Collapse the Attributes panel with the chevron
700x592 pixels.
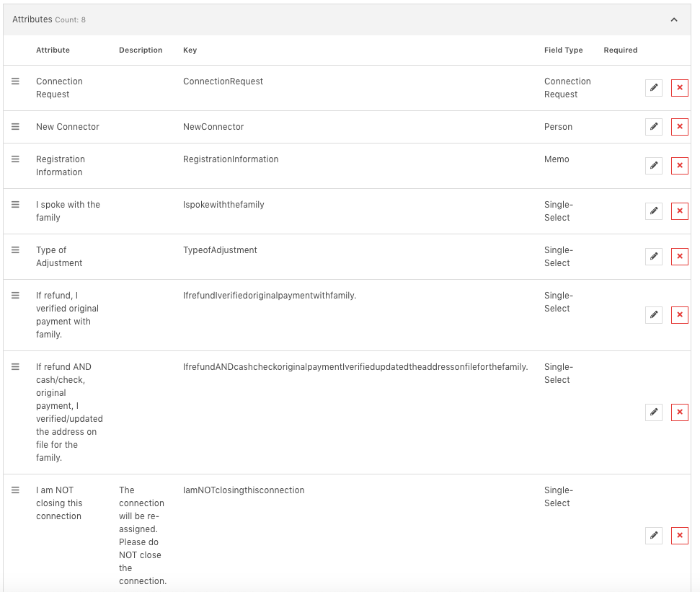(x=674, y=19)
